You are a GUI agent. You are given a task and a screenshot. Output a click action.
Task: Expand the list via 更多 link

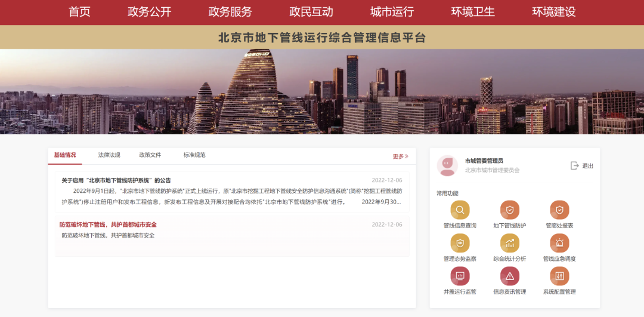400,156
